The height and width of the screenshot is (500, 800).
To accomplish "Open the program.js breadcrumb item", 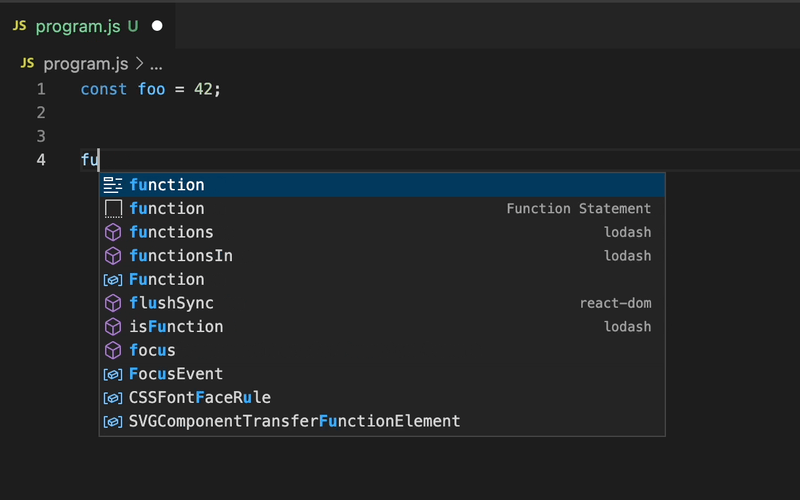I will click(86, 63).
